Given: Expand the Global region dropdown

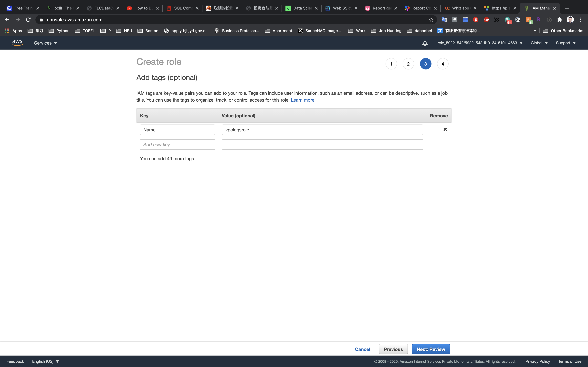Looking at the screenshot, I should tap(539, 43).
